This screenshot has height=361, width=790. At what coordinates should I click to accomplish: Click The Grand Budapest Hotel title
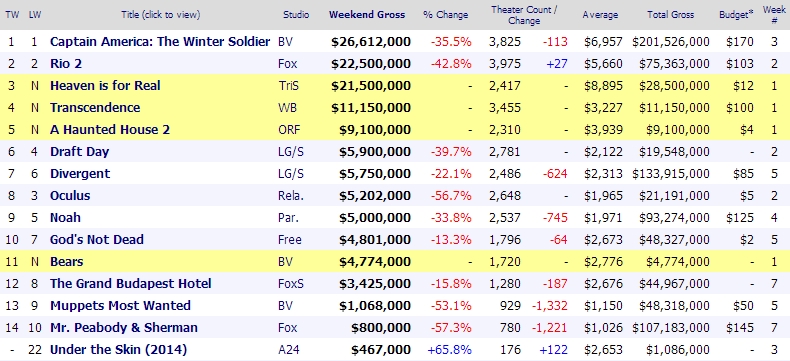tap(130, 283)
